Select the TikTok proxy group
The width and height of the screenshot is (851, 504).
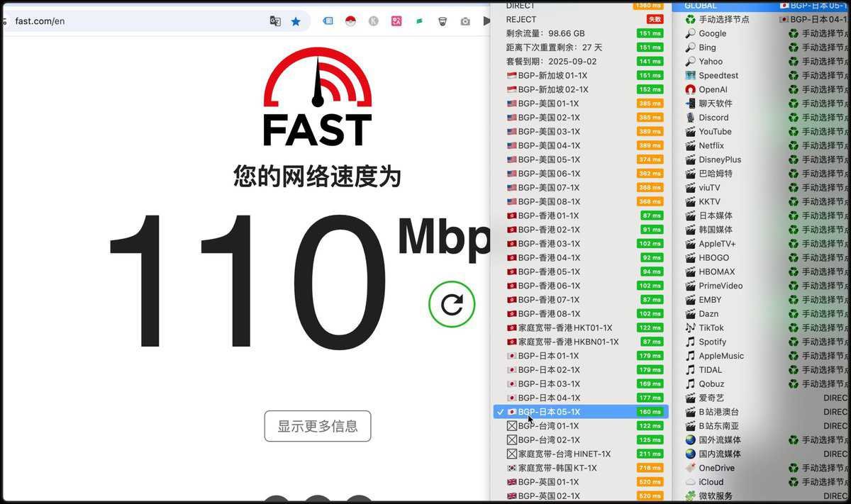(x=710, y=327)
